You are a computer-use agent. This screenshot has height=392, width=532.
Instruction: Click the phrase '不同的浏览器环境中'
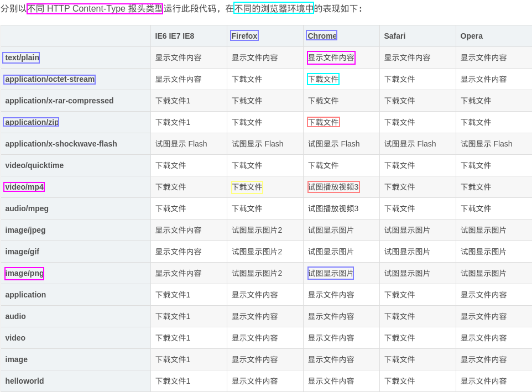[x=273, y=8]
